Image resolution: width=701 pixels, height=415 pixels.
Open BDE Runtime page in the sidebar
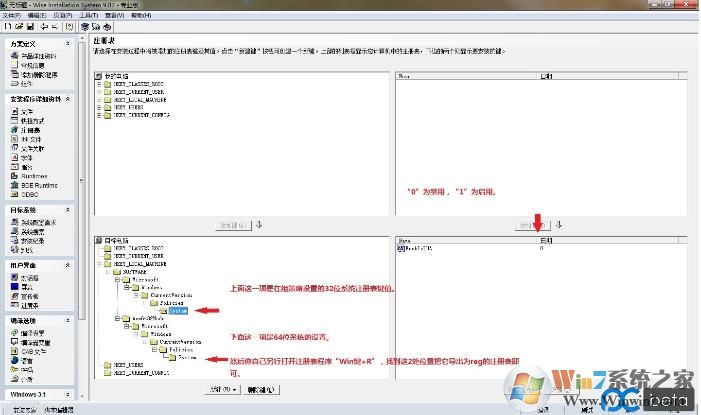click(x=34, y=185)
